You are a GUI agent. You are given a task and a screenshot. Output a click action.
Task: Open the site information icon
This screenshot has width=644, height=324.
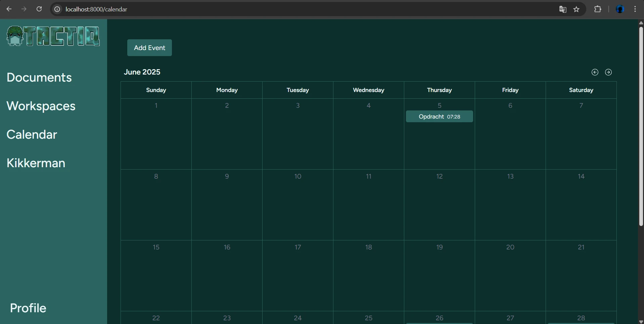pyautogui.click(x=57, y=9)
